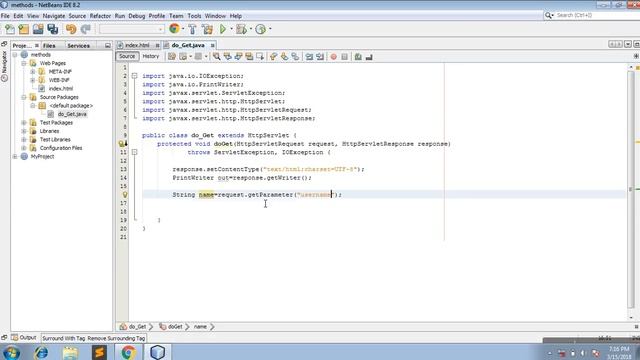
Task: Switch to the index.html editor tab
Action: coord(137,45)
